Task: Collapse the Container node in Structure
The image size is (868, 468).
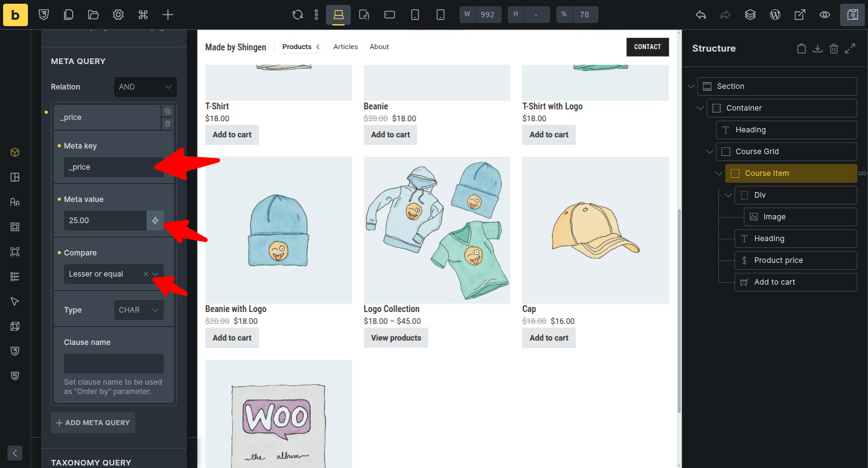Action: [x=700, y=108]
